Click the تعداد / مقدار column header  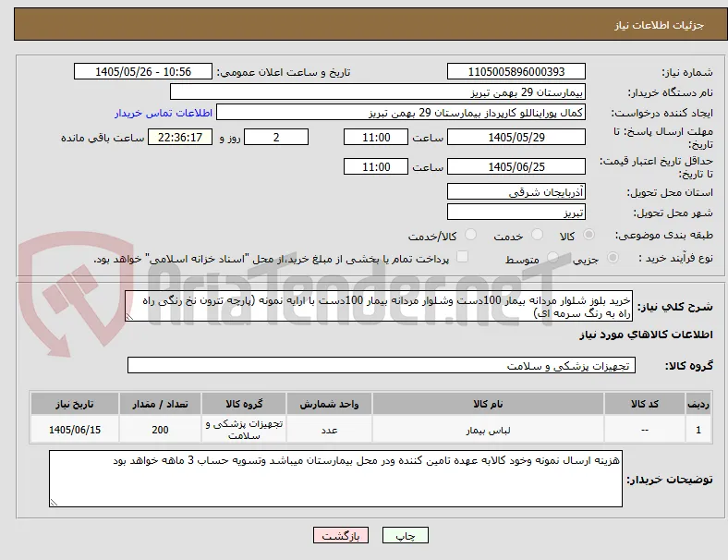160,404
